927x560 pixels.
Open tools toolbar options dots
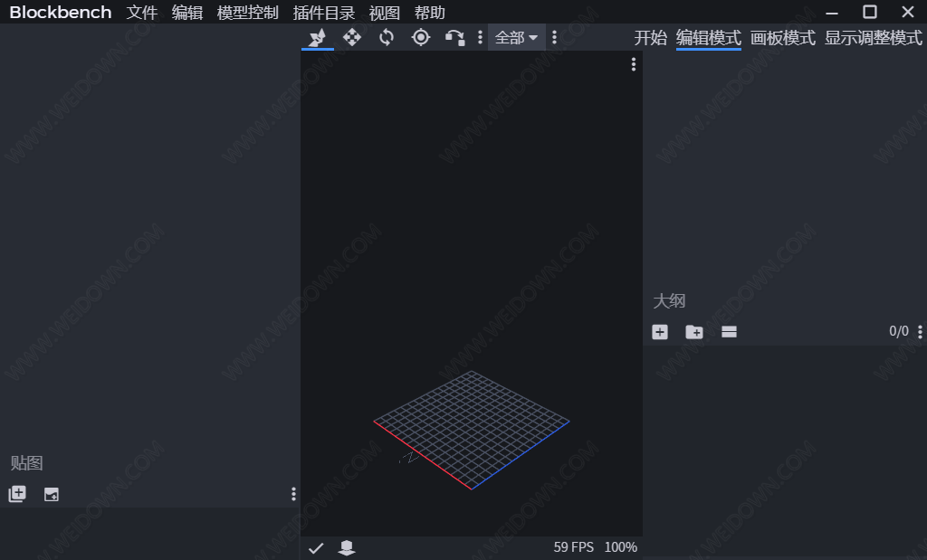click(480, 38)
